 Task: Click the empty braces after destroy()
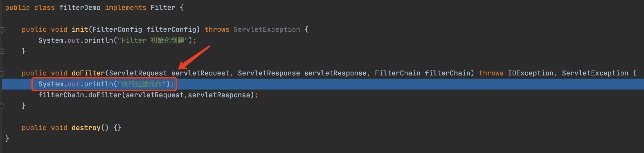[117, 128]
